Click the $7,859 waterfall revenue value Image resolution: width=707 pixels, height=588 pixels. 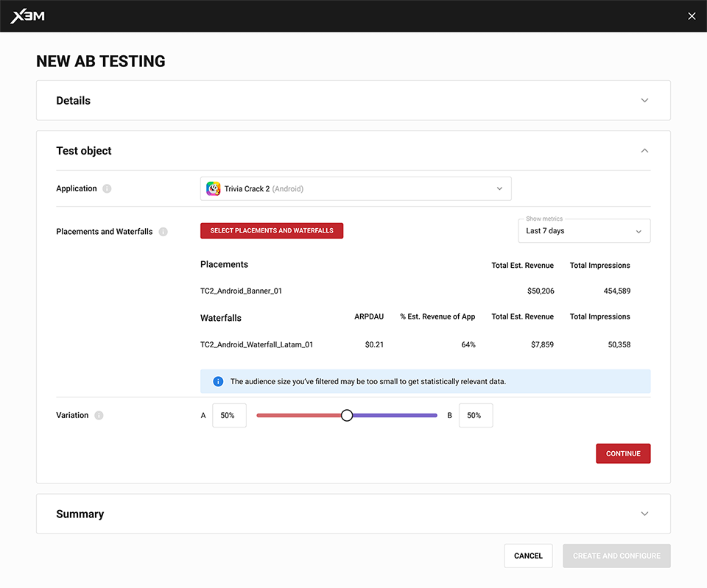tap(543, 344)
